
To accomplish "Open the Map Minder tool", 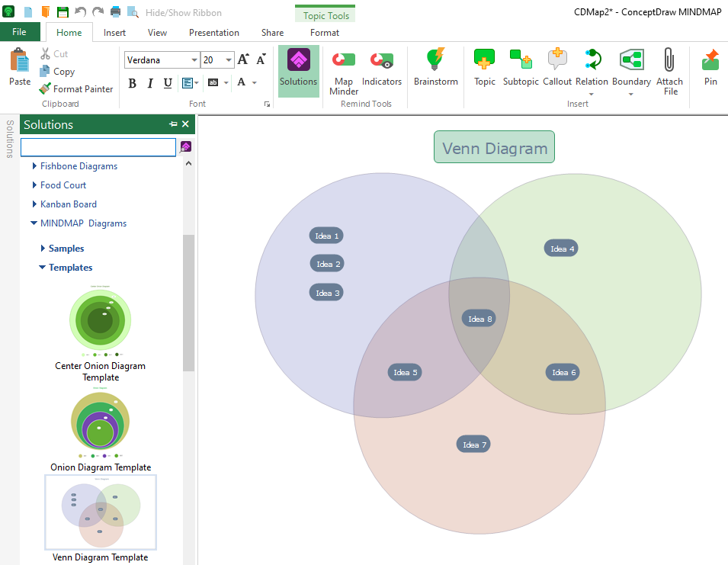I will click(x=344, y=72).
